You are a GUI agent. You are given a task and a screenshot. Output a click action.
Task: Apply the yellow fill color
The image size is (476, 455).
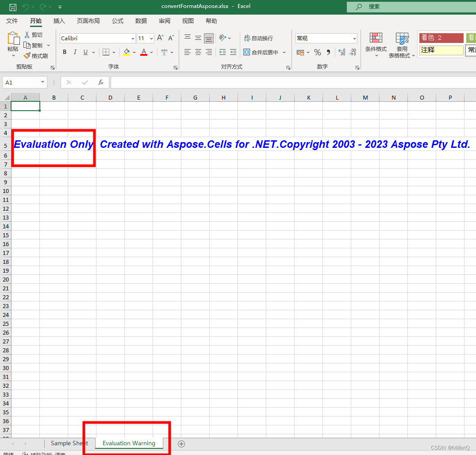pyautogui.click(x=127, y=52)
